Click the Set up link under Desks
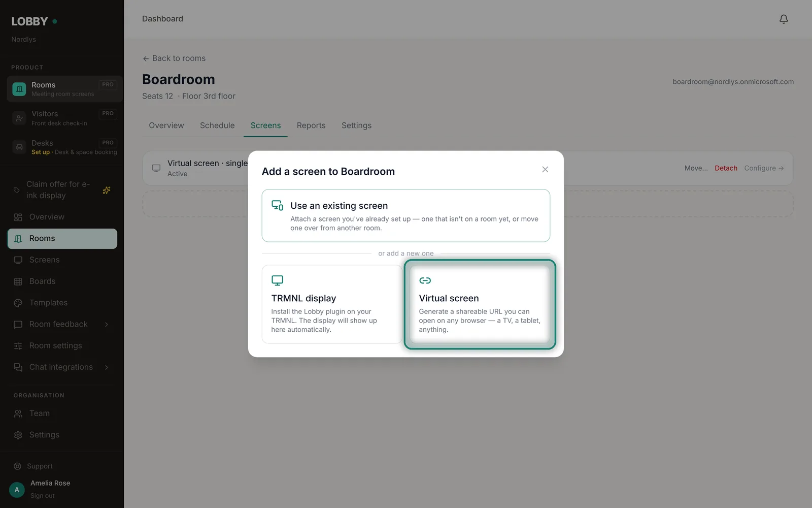The image size is (812, 508). [x=41, y=152]
